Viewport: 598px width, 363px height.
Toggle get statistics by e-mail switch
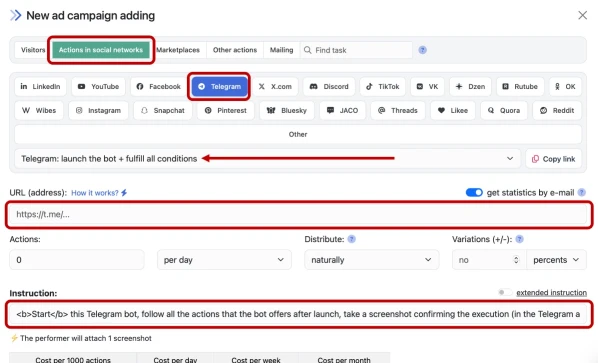[x=474, y=193]
